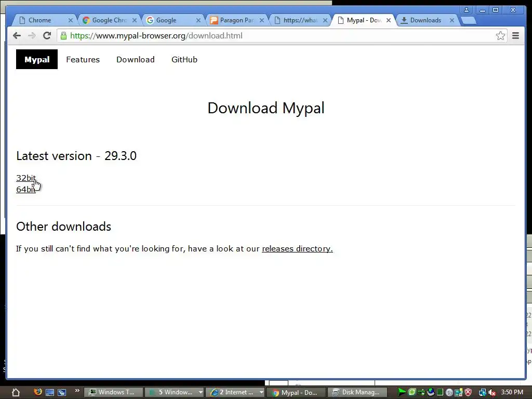Screen dimensions: 532x399
Task: Click the switch windows quick launch icon
Action: pyautogui.click(x=62, y=393)
